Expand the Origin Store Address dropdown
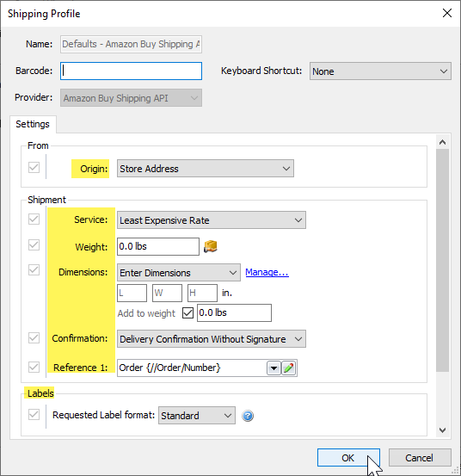Image resolution: width=461 pixels, height=476 pixels. (x=206, y=169)
